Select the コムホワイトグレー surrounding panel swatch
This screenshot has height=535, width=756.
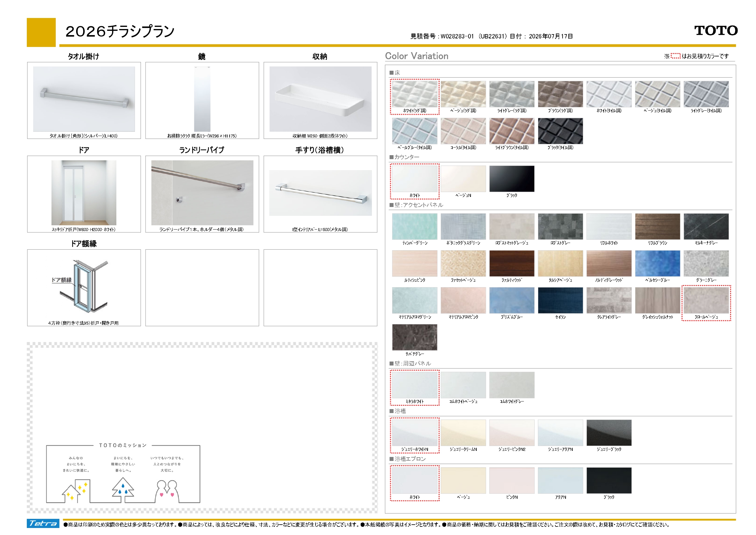point(512,385)
